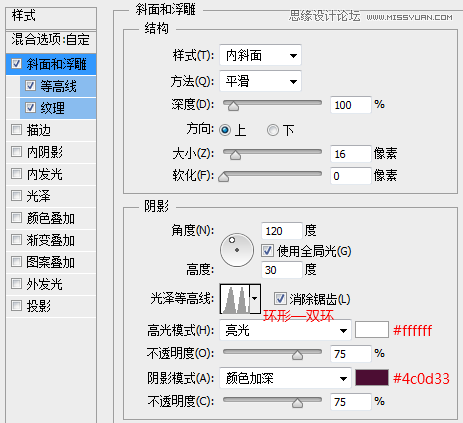Select the 纹理 sub-entry
Image resolution: width=463 pixels, height=423 pixels.
[58, 108]
